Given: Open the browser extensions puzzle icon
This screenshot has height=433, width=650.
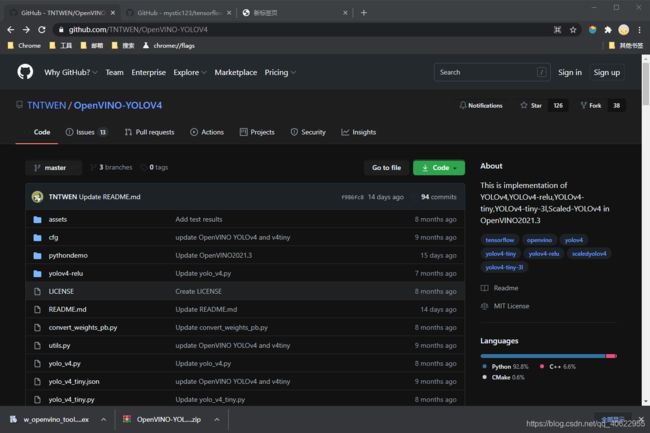Looking at the screenshot, I should 607,30.
